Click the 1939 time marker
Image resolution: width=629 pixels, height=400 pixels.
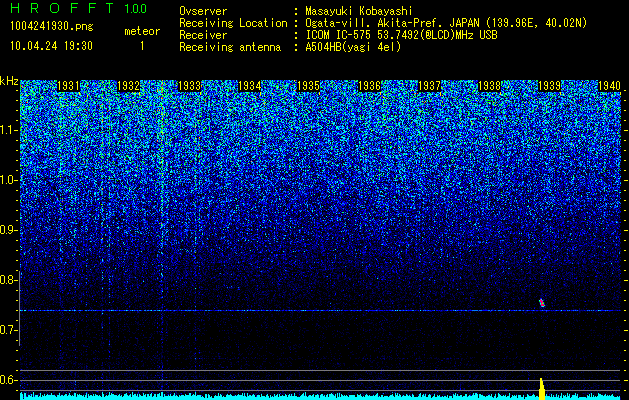coord(550,86)
